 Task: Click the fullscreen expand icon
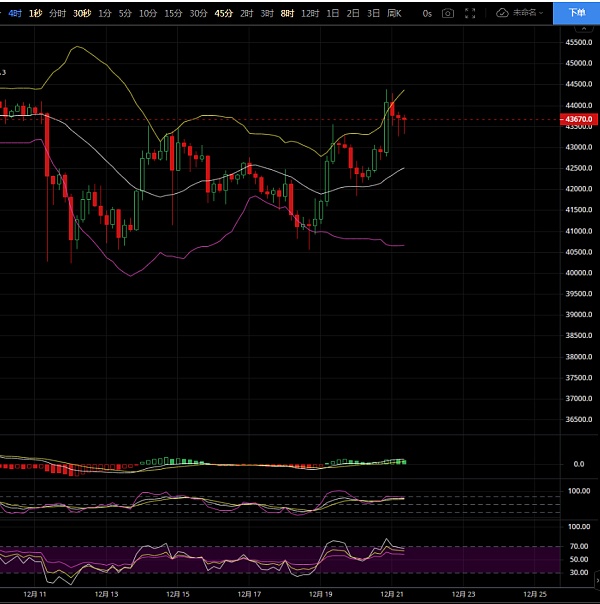click(468, 13)
